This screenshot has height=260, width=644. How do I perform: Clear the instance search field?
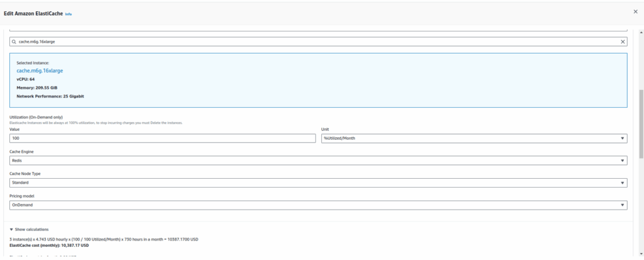(x=623, y=42)
